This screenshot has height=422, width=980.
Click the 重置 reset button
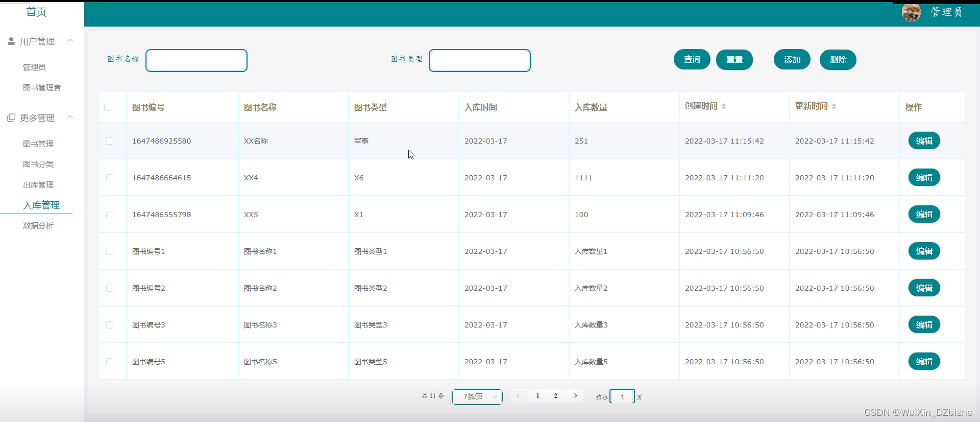coord(734,60)
